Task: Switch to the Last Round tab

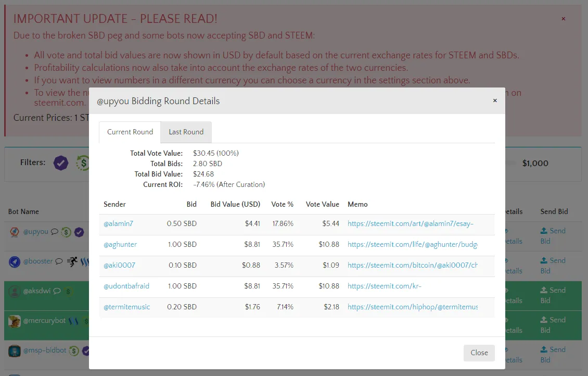Action: point(186,132)
